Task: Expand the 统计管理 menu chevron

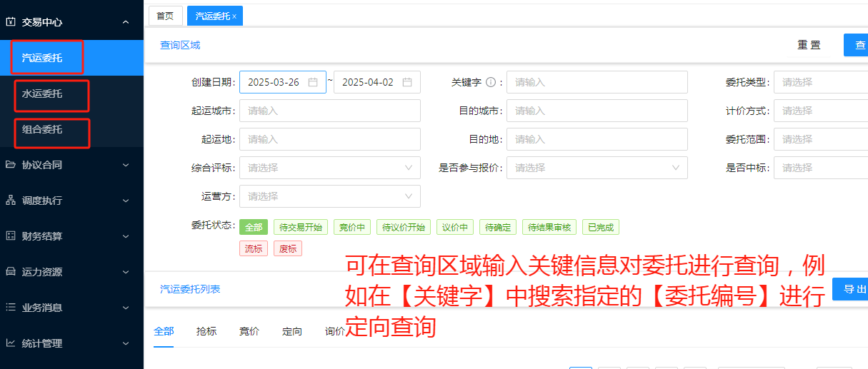Action: click(126, 343)
